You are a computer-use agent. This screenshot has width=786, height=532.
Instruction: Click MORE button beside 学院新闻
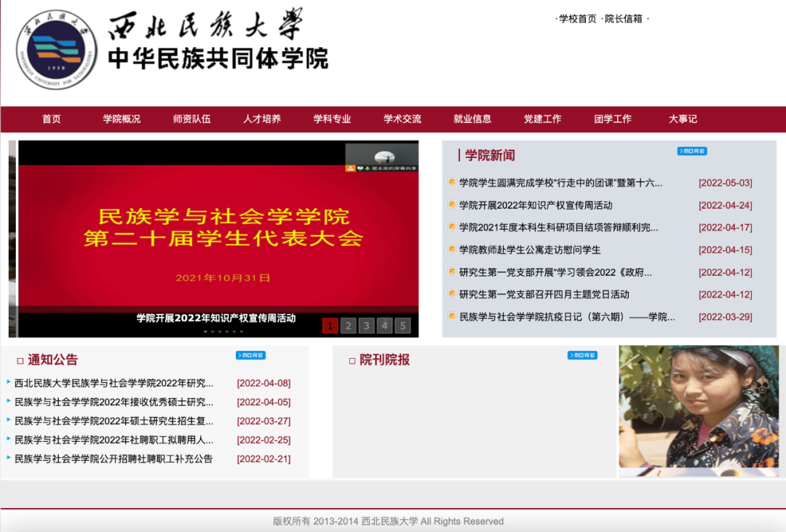coord(692,151)
